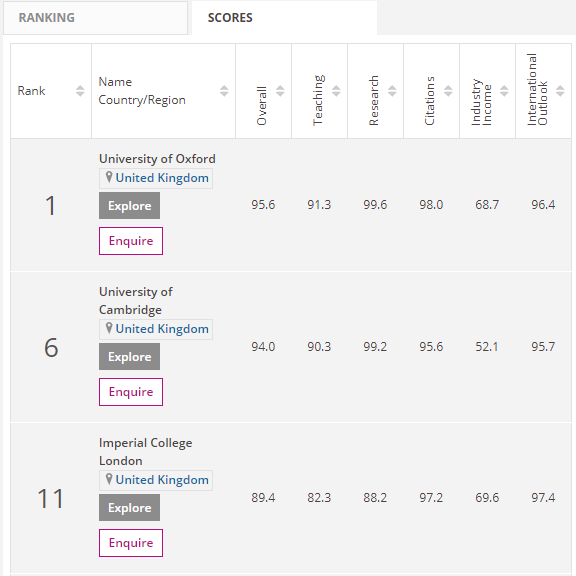
Task: Explore University of Oxford
Action: (x=129, y=206)
